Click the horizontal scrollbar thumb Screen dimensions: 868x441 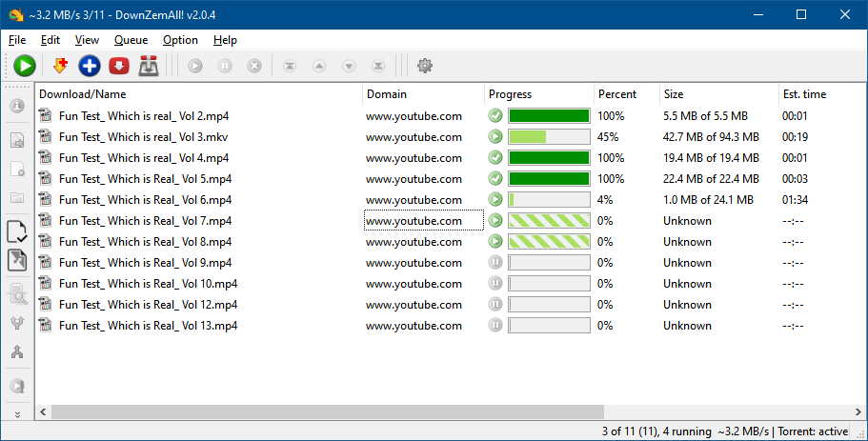(x=328, y=412)
